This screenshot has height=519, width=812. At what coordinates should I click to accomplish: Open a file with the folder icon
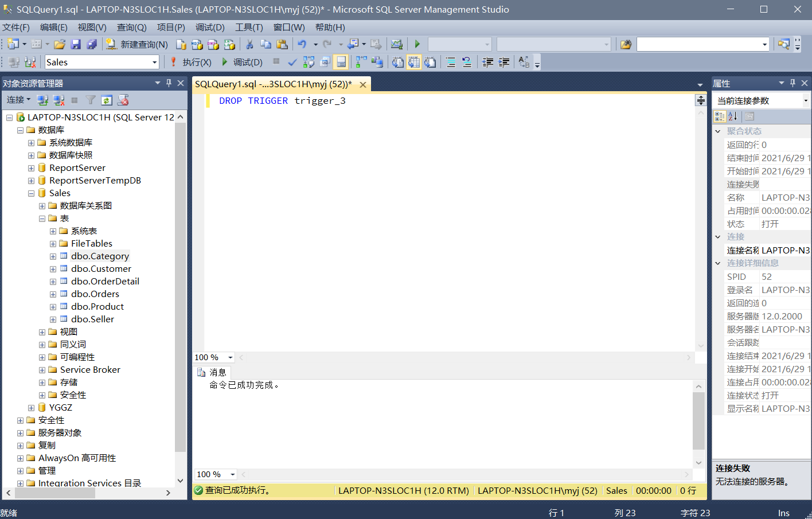[60, 44]
